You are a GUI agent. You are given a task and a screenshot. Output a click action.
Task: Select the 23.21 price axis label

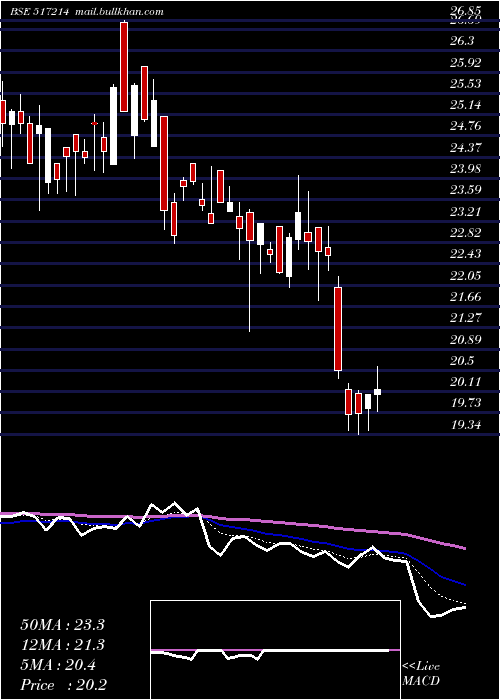pos(465,211)
